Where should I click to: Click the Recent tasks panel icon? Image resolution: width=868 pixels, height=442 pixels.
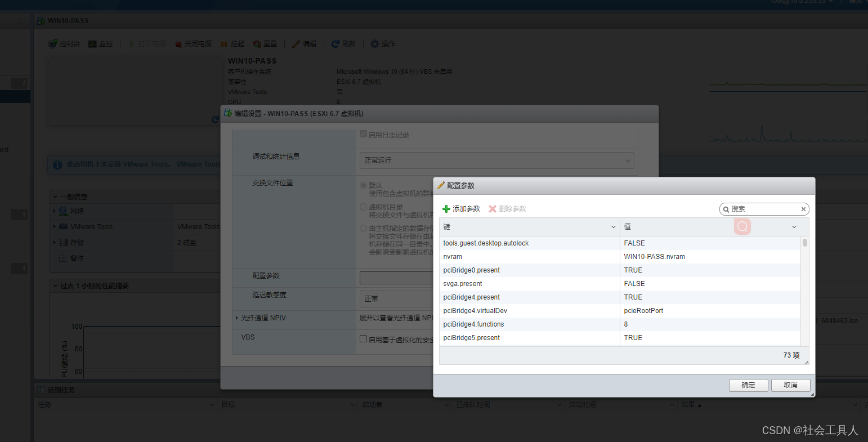pos(41,390)
